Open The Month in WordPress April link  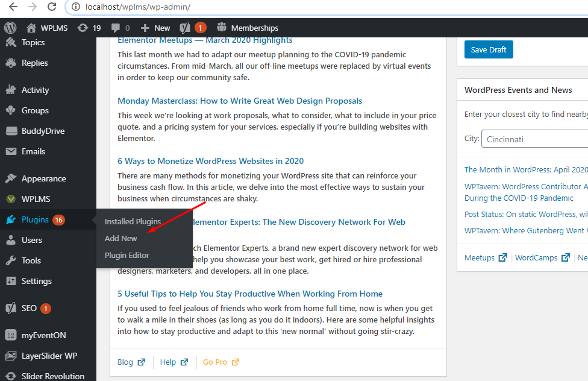coord(526,169)
